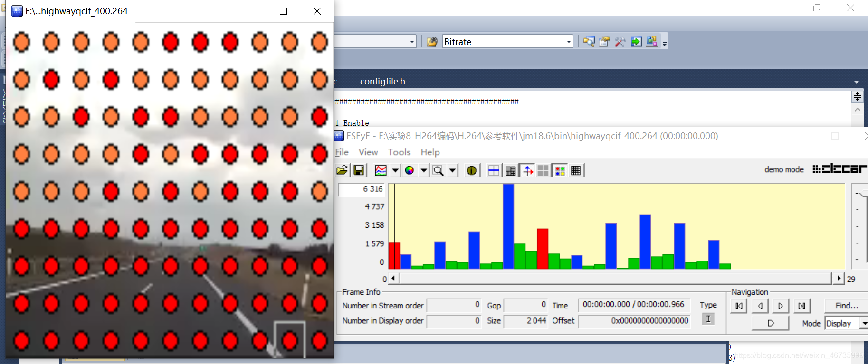Image resolution: width=868 pixels, height=364 pixels.
Task: Click the first red bar at frame 0
Action: click(x=394, y=255)
